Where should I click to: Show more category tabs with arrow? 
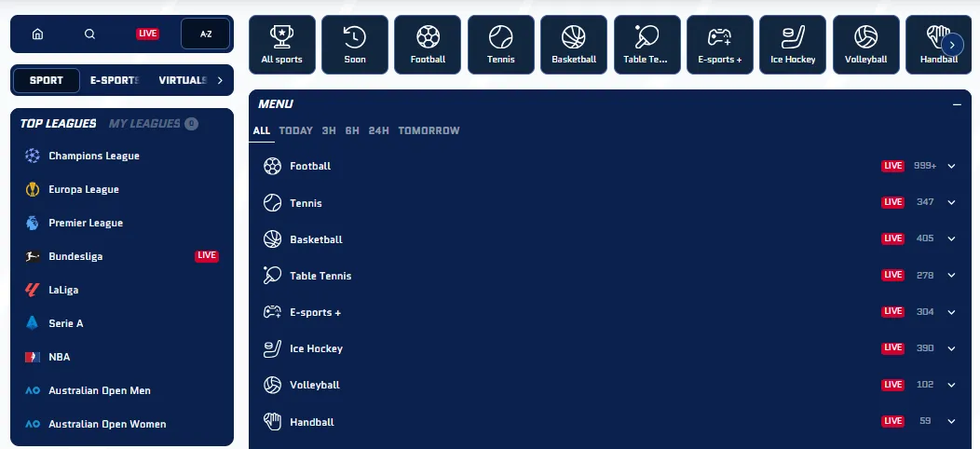click(x=220, y=80)
